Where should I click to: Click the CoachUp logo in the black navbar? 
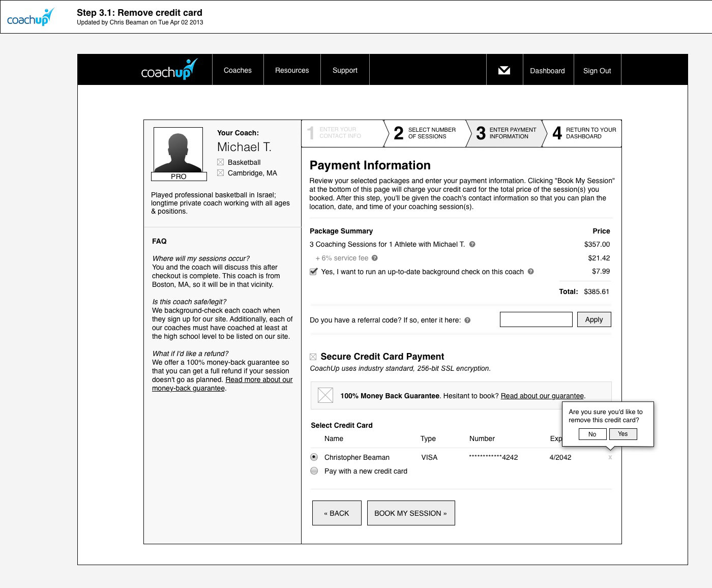pos(169,70)
